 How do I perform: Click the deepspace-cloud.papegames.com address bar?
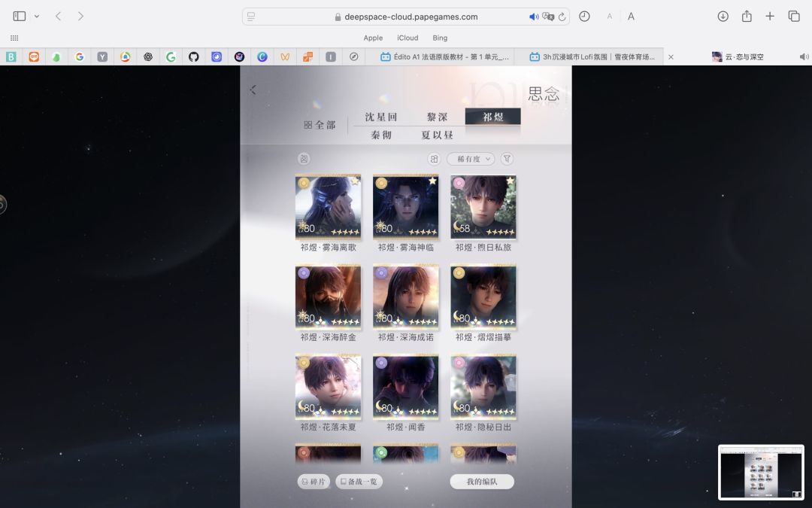(x=406, y=17)
